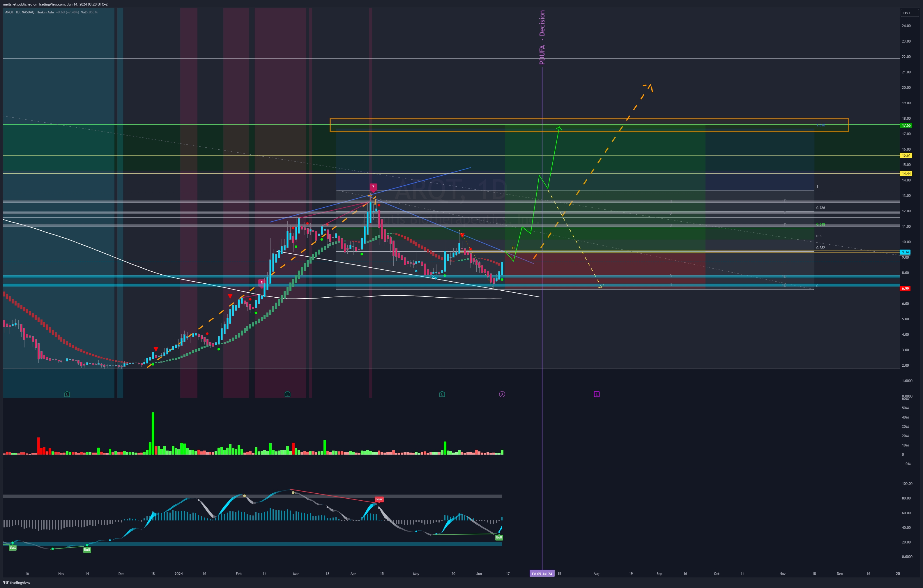Click the meitshel published on TradingView.com header
923x588 pixels.
pos(55,4)
